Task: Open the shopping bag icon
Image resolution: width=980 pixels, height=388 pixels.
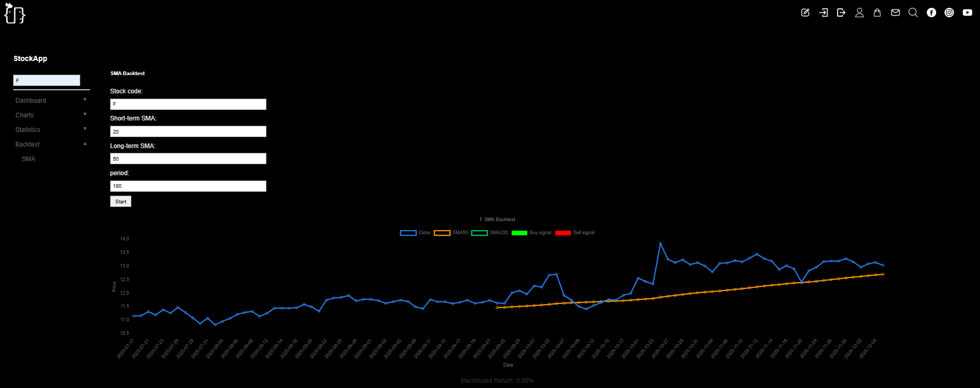Action: (877, 13)
